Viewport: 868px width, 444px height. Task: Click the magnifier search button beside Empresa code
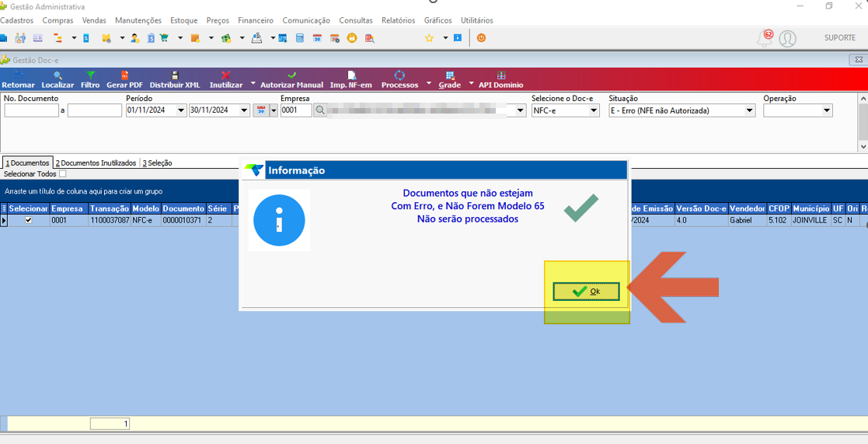coord(320,110)
